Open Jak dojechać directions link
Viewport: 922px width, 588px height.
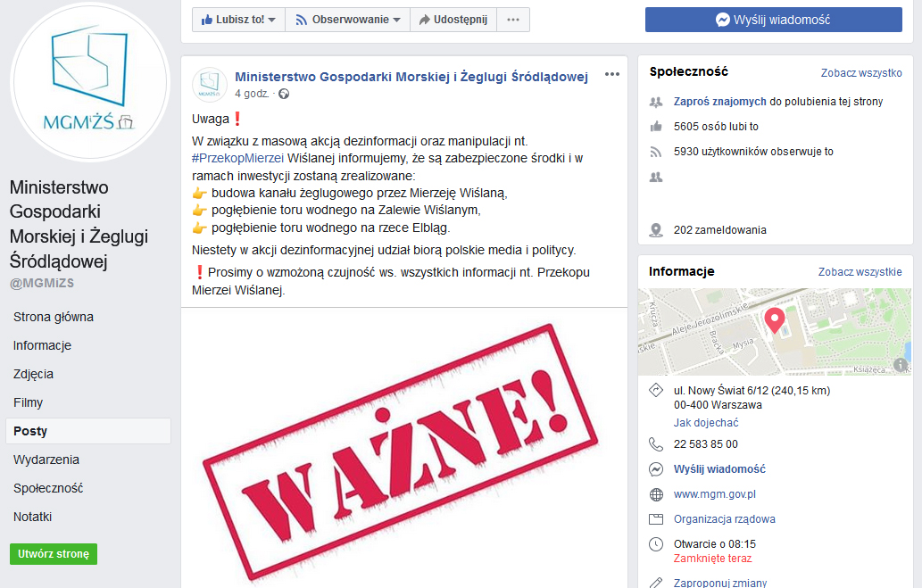(x=706, y=423)
